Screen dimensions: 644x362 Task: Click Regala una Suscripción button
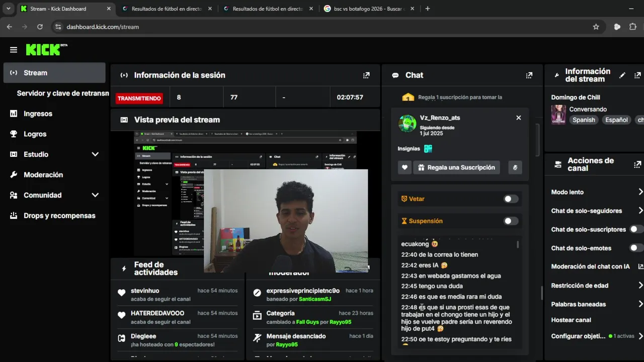pyautogui.click(x=456, y=167)
